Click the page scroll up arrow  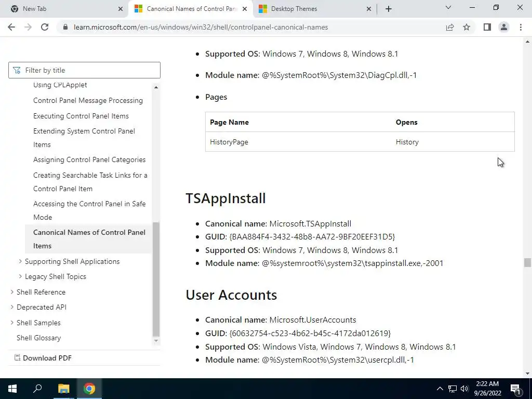[x=527, y=42]
